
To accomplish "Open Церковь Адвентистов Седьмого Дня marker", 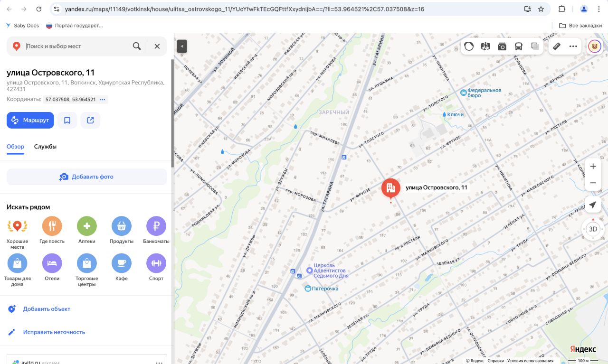I will [x=328, y=271].
